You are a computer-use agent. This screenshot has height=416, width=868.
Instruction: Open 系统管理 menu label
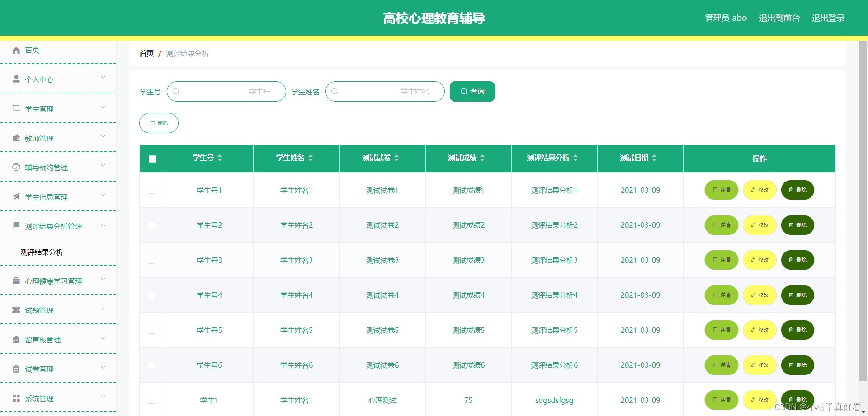39,398
